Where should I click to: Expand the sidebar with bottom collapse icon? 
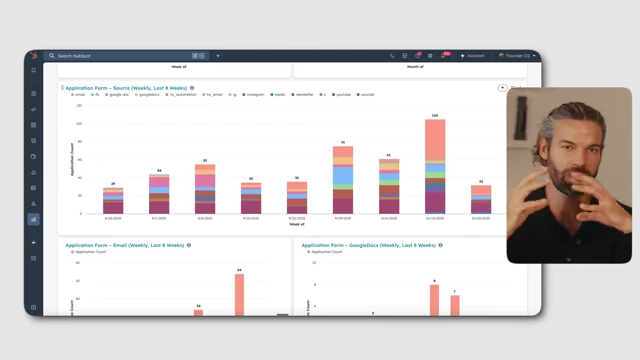33,307
